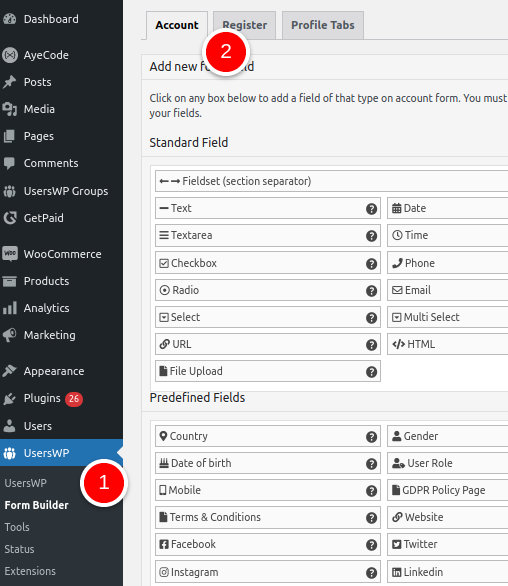
Task: Add the Website predefined field
Action: [x=447, y=517]
